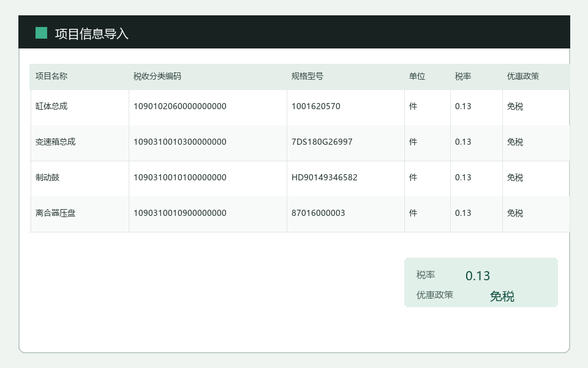588x368 pixels.
Task: Click tax code 1090310010100000000
Action: [180, 177]
